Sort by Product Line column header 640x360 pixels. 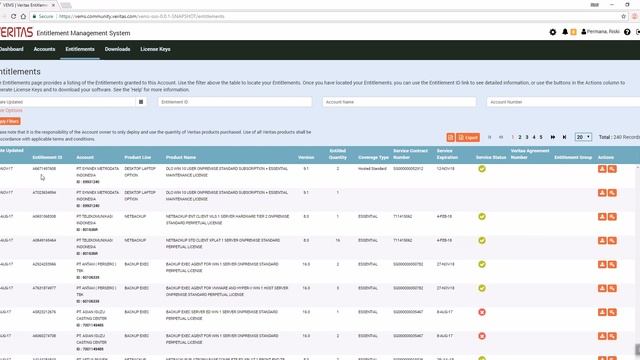coord(138,157)
